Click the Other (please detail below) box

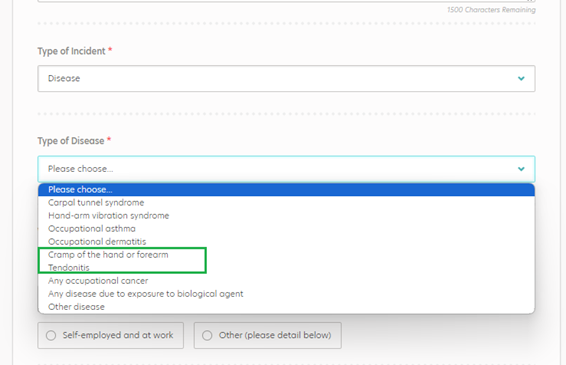(267, 335)
